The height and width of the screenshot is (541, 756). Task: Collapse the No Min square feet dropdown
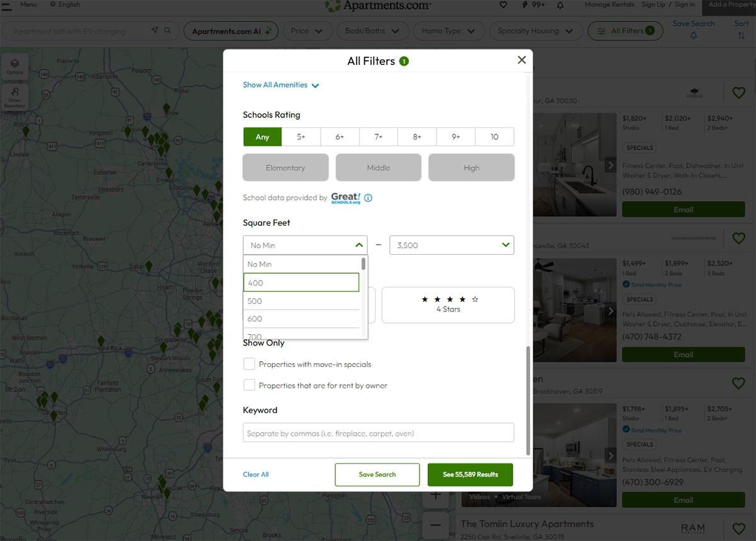pyautogui.click(x=305, y=245)
